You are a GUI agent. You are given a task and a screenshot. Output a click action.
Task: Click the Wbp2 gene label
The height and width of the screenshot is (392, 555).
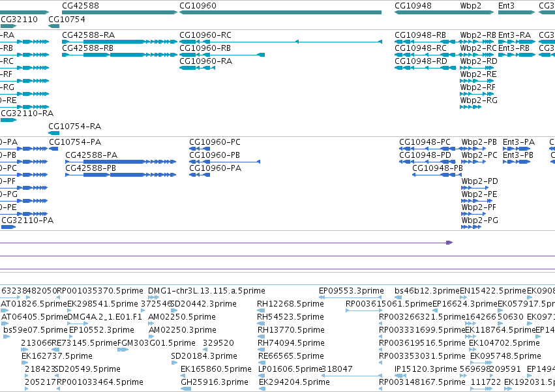pos(471,6)
